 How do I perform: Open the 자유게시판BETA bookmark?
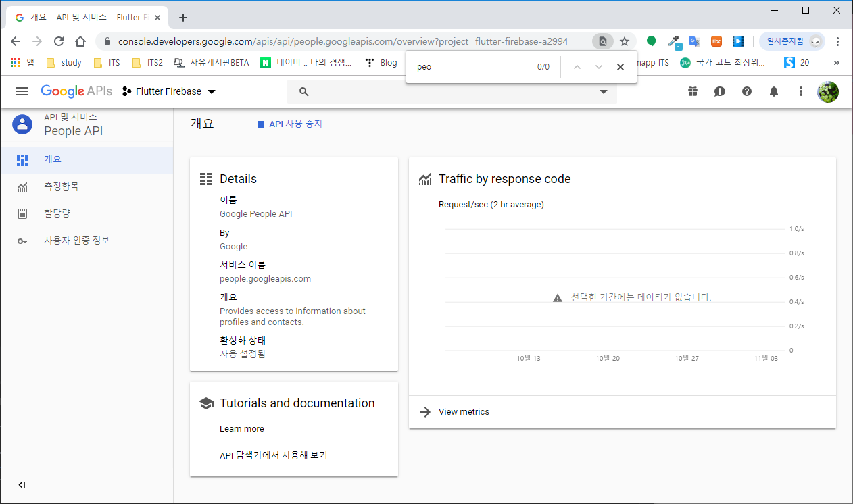212,63
